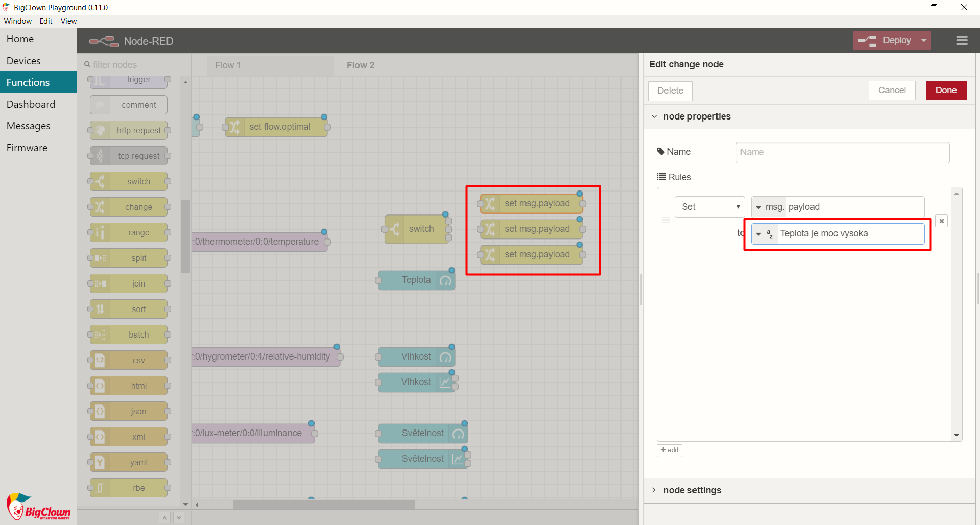Collapse the node properties section

[x=654, y=116]
